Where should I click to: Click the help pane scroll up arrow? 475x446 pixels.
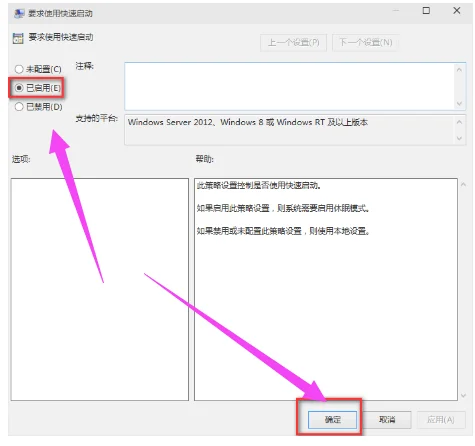[463, 184]
